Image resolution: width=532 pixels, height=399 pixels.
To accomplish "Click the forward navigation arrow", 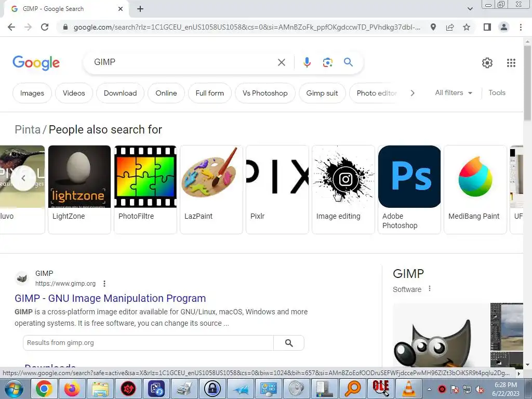I will (28, 27).
